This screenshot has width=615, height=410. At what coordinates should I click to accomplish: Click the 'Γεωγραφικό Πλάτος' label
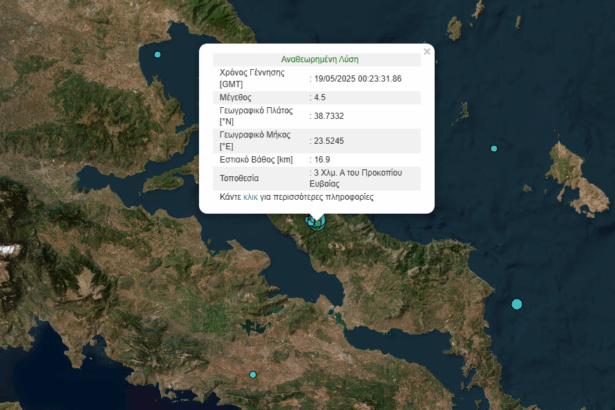255,110
